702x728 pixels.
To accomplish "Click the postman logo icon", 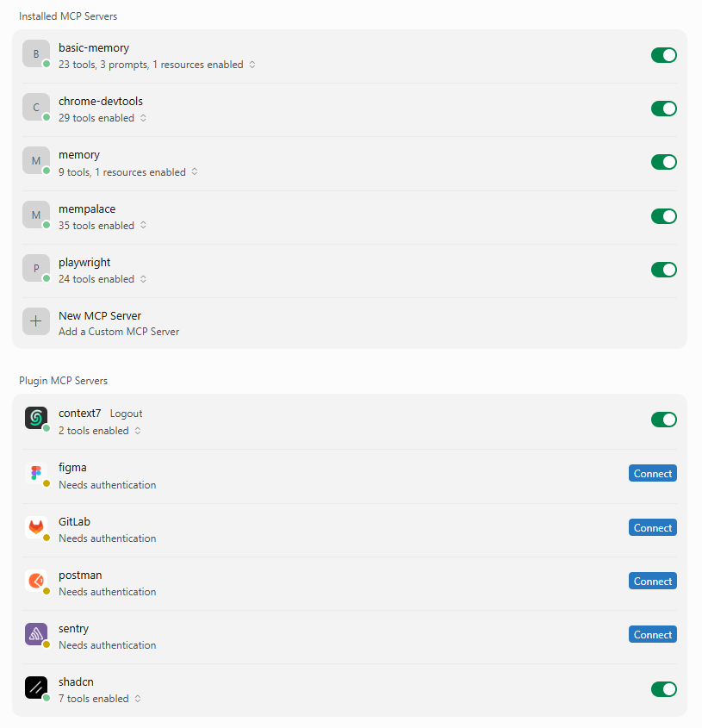I will pos(36,581).
